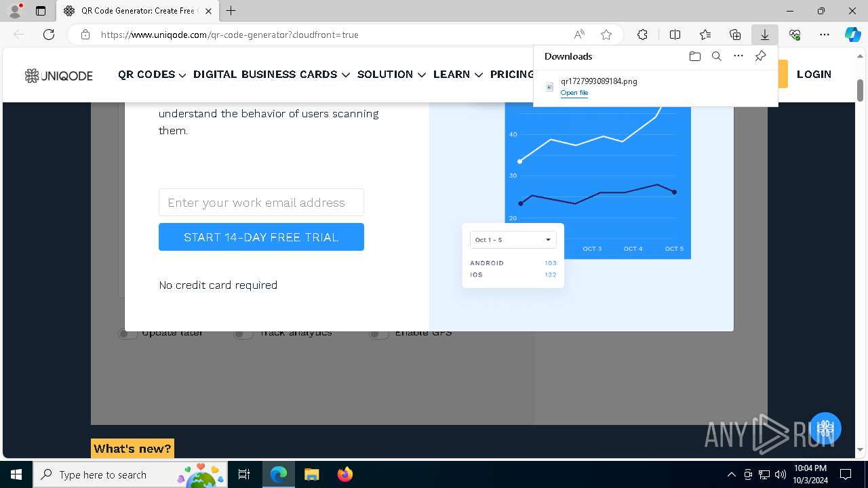
Task: Toggle the Track analytics switch
Action: (243, 333)
